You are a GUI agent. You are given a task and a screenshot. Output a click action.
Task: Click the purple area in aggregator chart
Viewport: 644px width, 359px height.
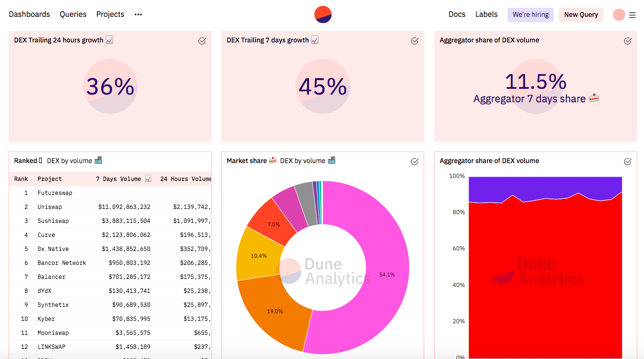click(545, 187)
